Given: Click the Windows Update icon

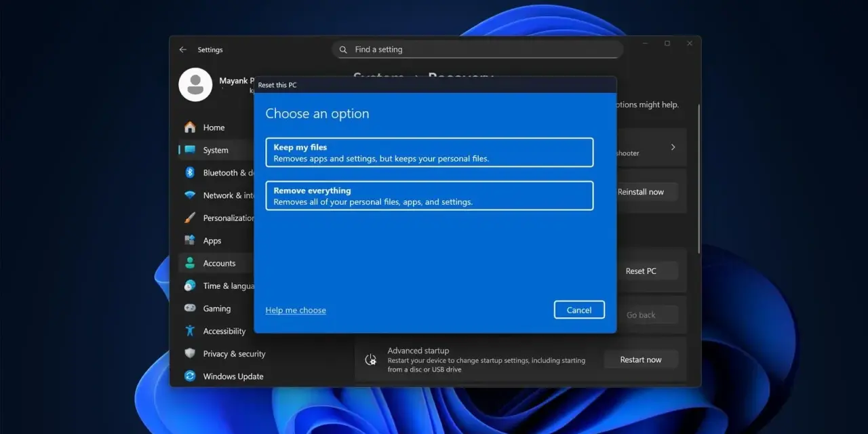Looking at the screenshot, I should click(x=190, y=376).
